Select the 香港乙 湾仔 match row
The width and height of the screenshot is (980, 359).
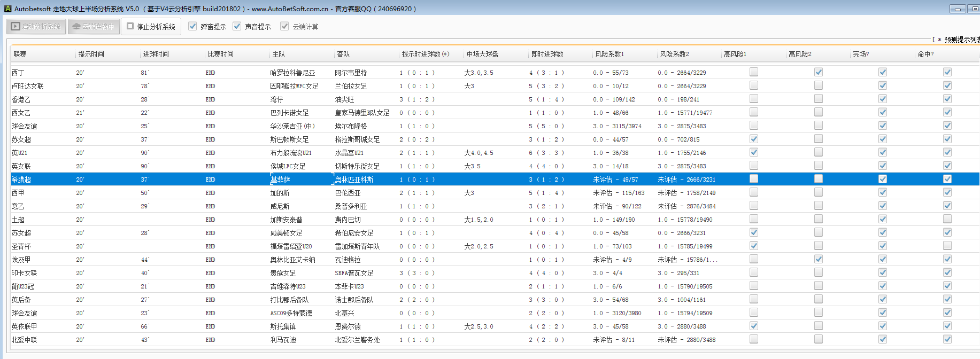276,99
